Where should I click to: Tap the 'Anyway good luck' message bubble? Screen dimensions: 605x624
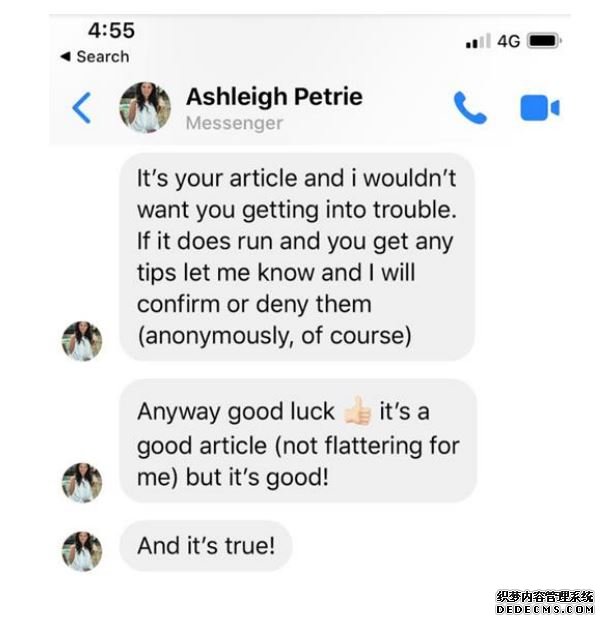(298, 441)
